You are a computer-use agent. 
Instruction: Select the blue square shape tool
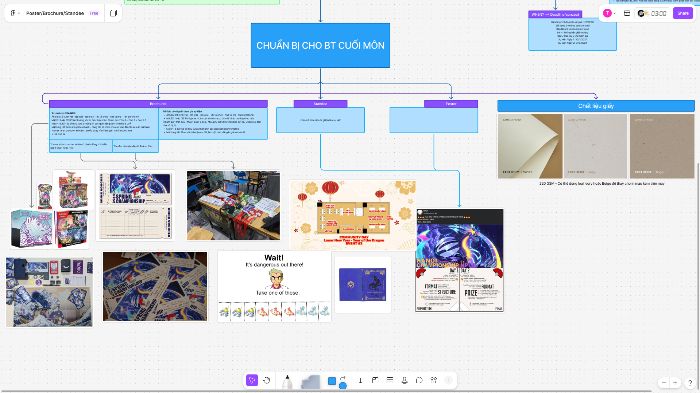click(x=332, y=380)
